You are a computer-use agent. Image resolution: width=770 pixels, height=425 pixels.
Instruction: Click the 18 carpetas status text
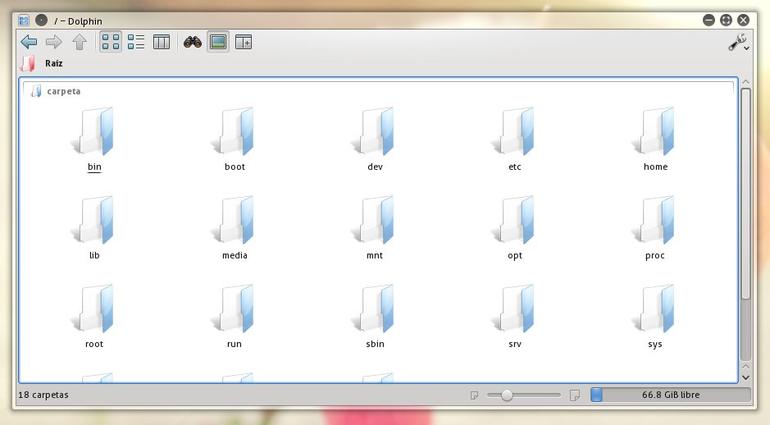tap(43, 395)
